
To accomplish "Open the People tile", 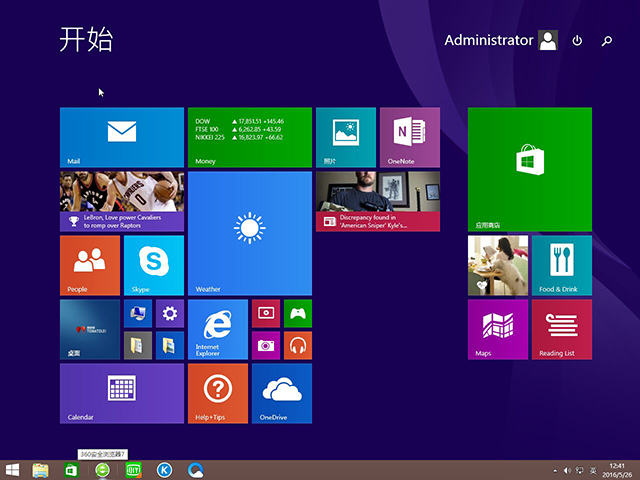I will [x=90, y=265].
